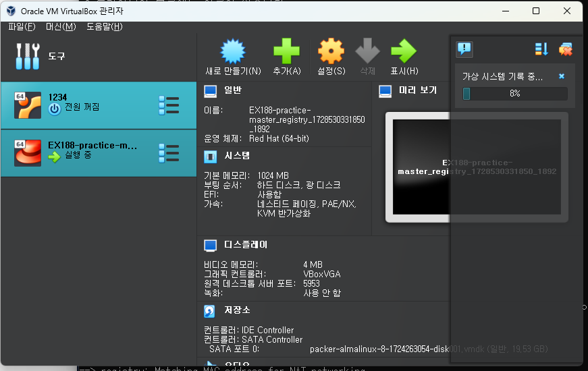Select the 1234 virtual machine
The image size is (588, 371).
[x=99, y=105]
